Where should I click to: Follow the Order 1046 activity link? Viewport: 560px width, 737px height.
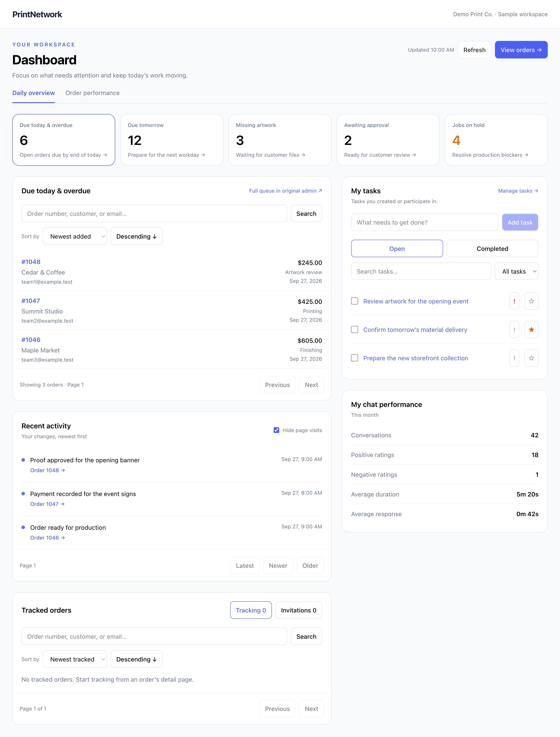point(47,538)
